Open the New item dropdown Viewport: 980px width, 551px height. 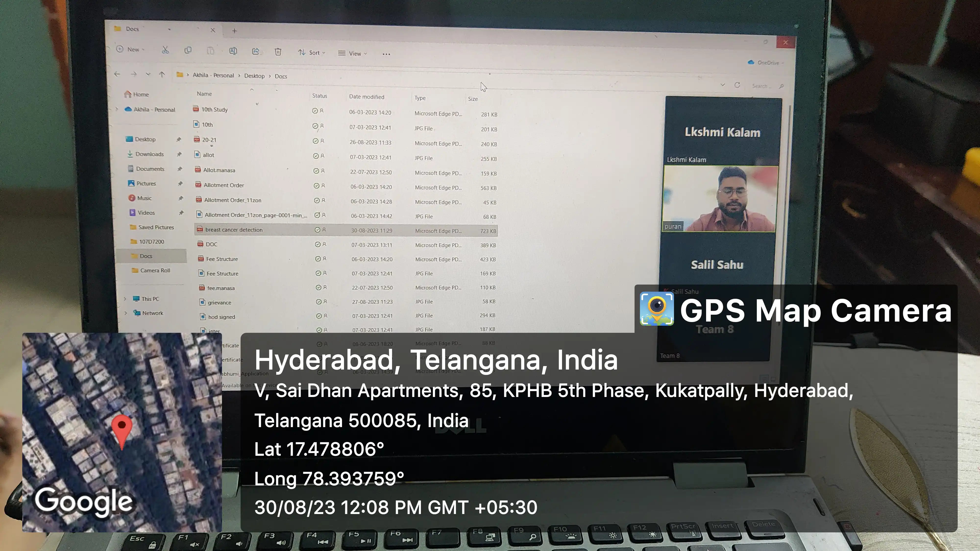pos(131,49)
